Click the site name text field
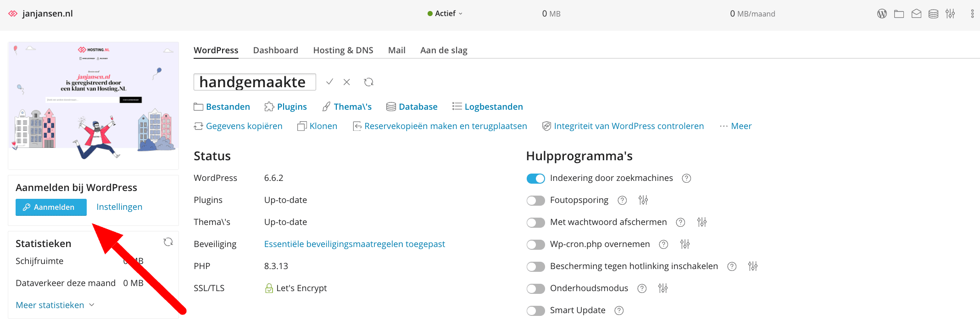The height and width of the screenshot is (326, 980). pos(255,82)
